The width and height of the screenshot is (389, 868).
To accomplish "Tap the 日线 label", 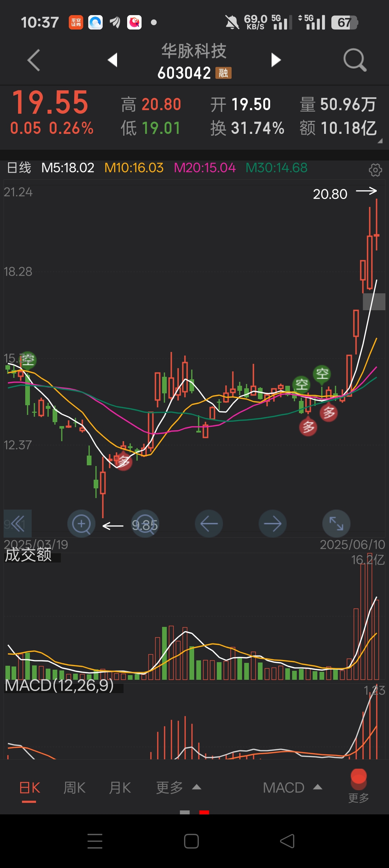I will click(19, 168).
